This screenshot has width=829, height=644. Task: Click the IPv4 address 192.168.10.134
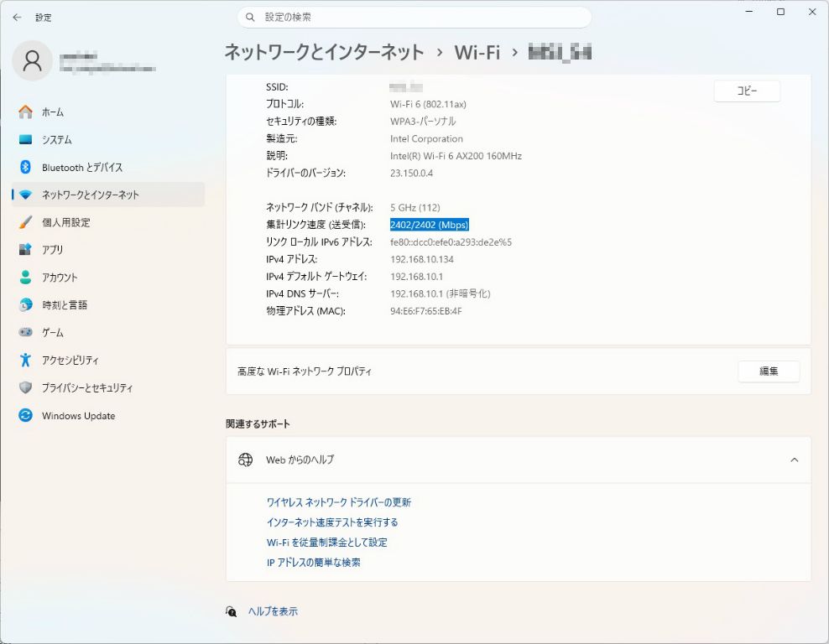422,259
